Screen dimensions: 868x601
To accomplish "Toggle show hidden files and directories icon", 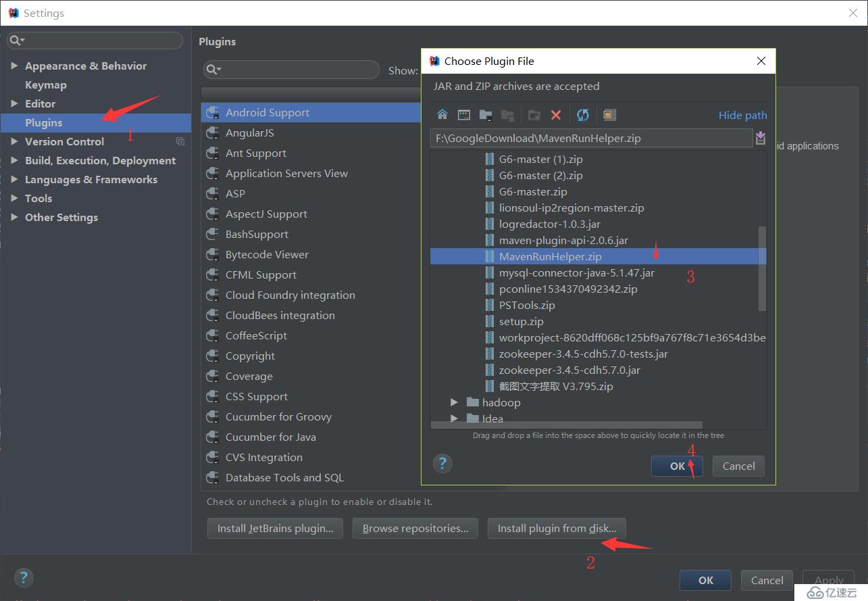I will (x=609, y=115).
